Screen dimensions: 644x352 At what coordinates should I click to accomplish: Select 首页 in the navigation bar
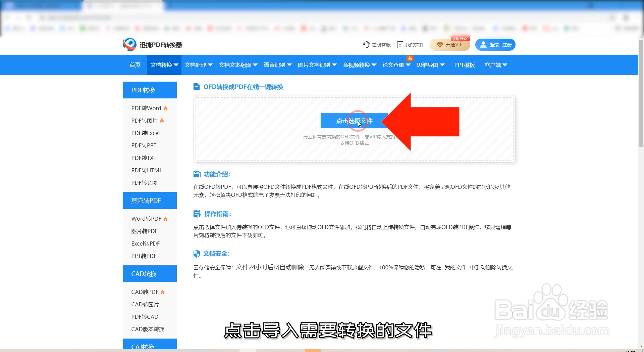pos(135,65)
